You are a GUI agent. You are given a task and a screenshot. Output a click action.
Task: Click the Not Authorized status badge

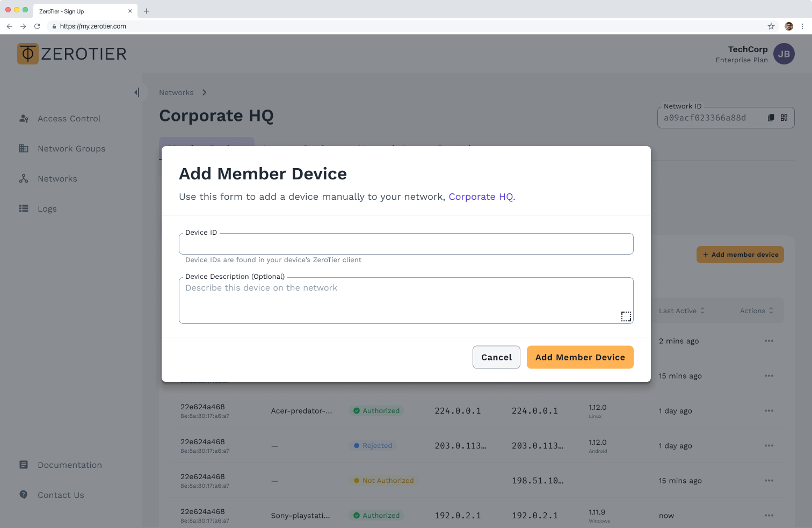pos(383,481)
